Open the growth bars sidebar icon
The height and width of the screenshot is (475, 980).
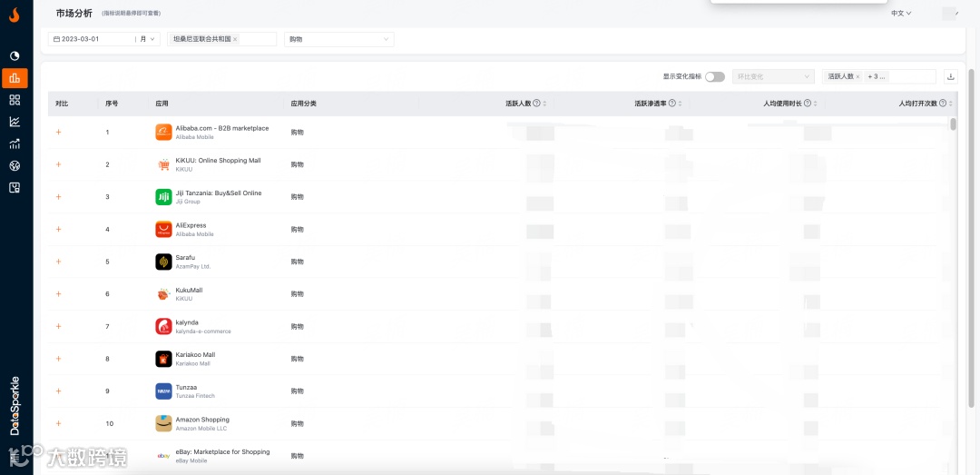click(15, 143)
